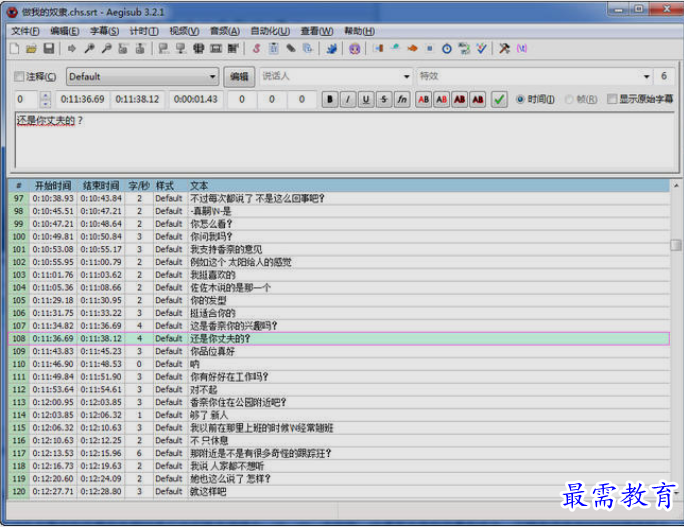Open the Default style dropdown
This screenshot has width=684, height=527.
click(x=142, y=76)
